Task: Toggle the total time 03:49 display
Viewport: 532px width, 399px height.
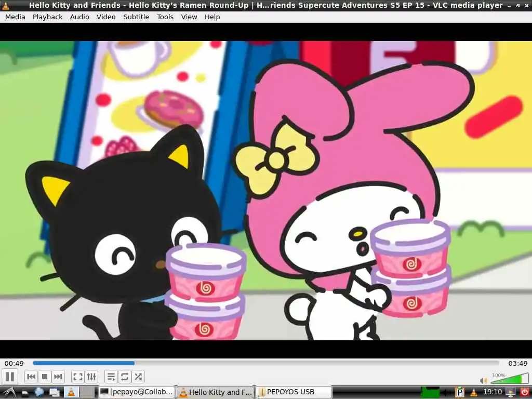Action: [x=518, y=363]
